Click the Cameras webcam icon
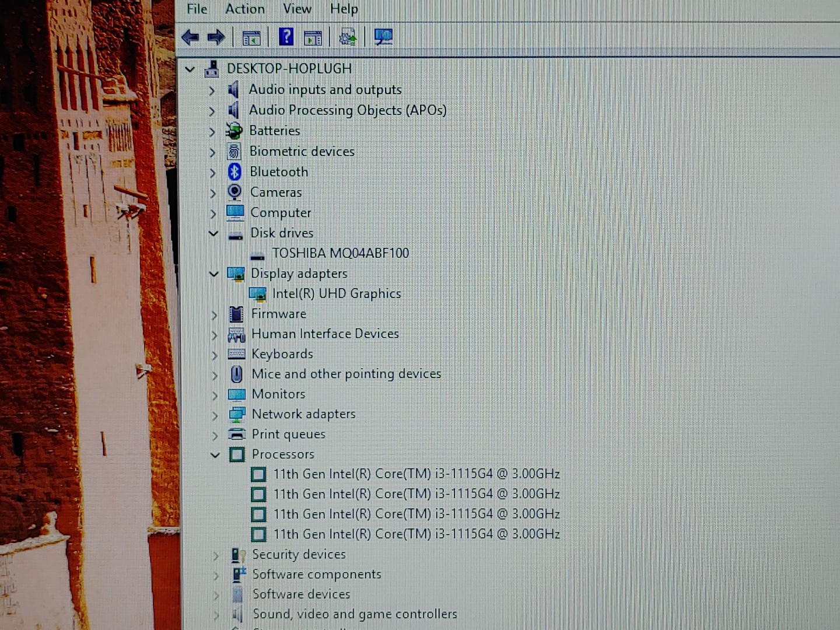The image size is (840, 630). [235, 192]
